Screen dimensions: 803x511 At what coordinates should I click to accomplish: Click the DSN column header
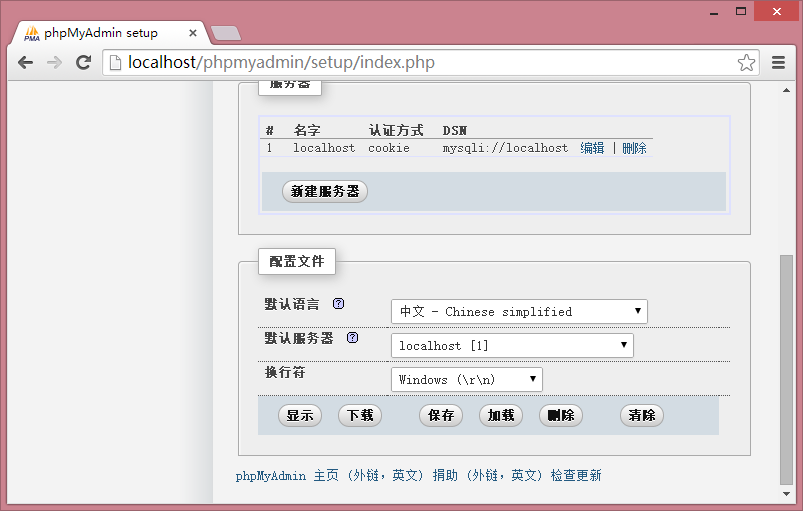point(455,131)
